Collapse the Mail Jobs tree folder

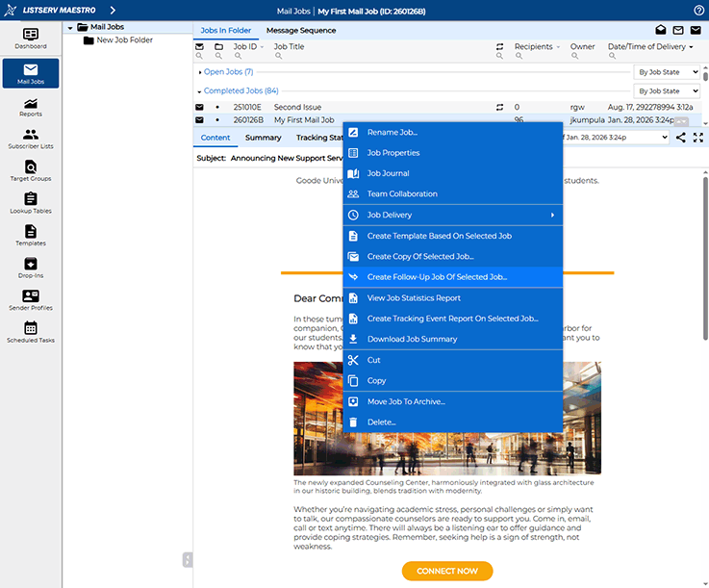[70, 27]
